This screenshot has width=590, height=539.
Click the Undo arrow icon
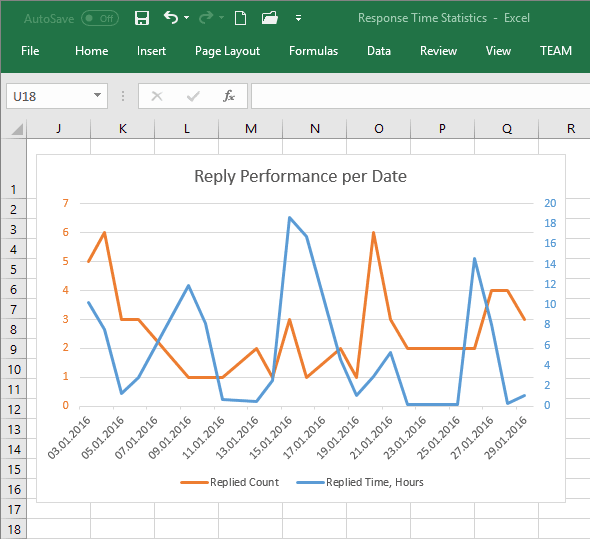[171, 17]
